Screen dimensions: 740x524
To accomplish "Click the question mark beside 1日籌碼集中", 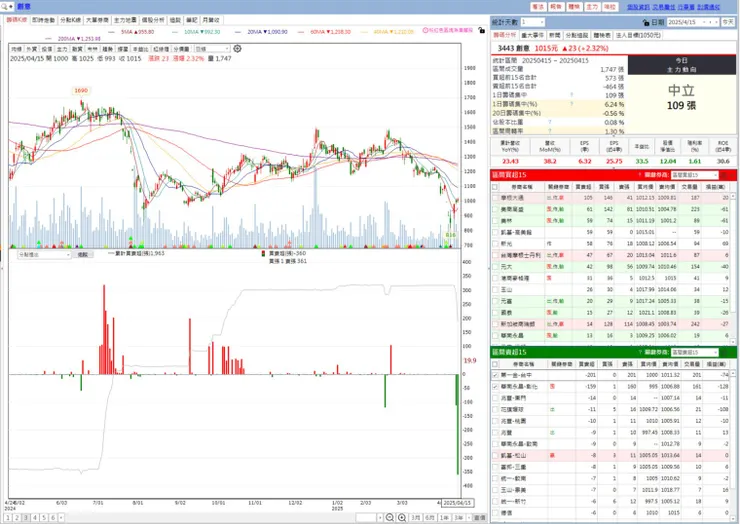I will click(x=572, y=95).
